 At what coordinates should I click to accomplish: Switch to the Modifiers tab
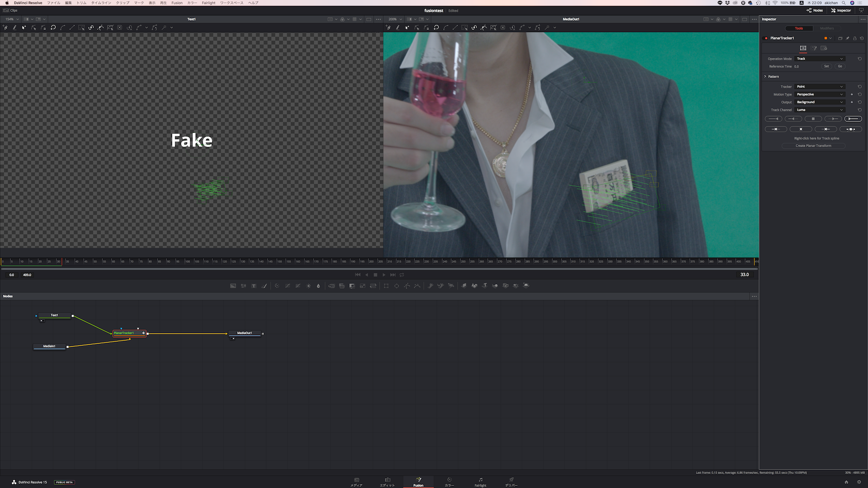point(827,28)
